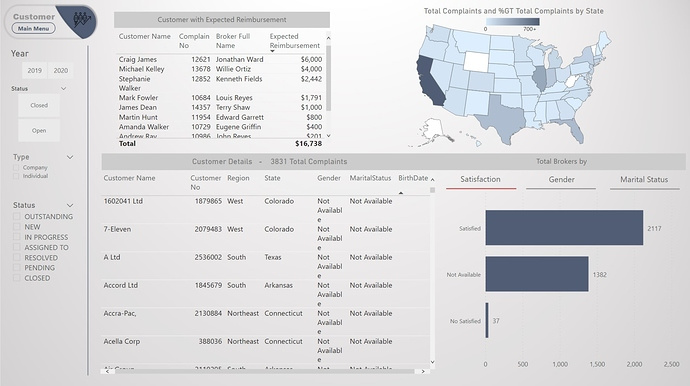This screenshot has height=386, width=690.
Task: Sort by Broker Full Name column header
Action: [x=233, y=41]
